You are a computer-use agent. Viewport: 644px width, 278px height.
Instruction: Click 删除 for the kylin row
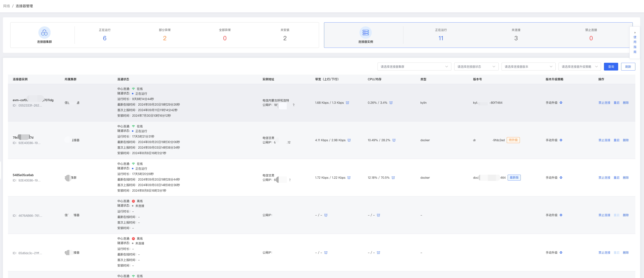tap(626, 103)
